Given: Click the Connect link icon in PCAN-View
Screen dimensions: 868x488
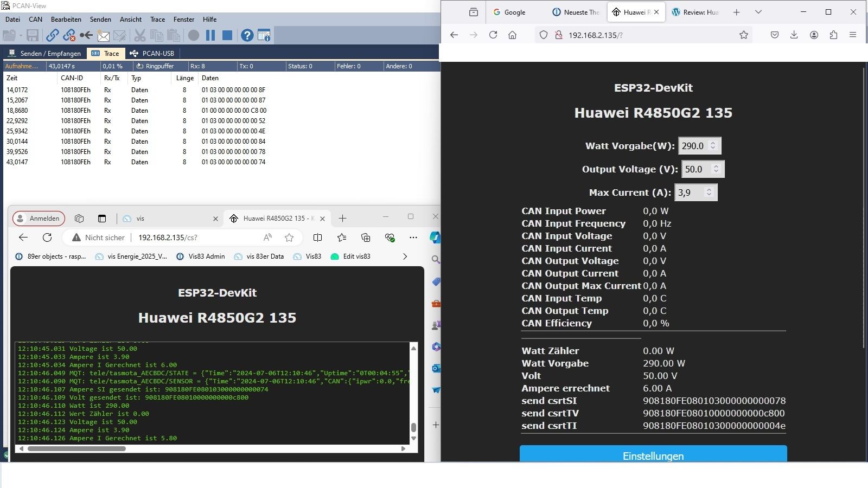Looking at the screenshot, I should pos(53,36).
